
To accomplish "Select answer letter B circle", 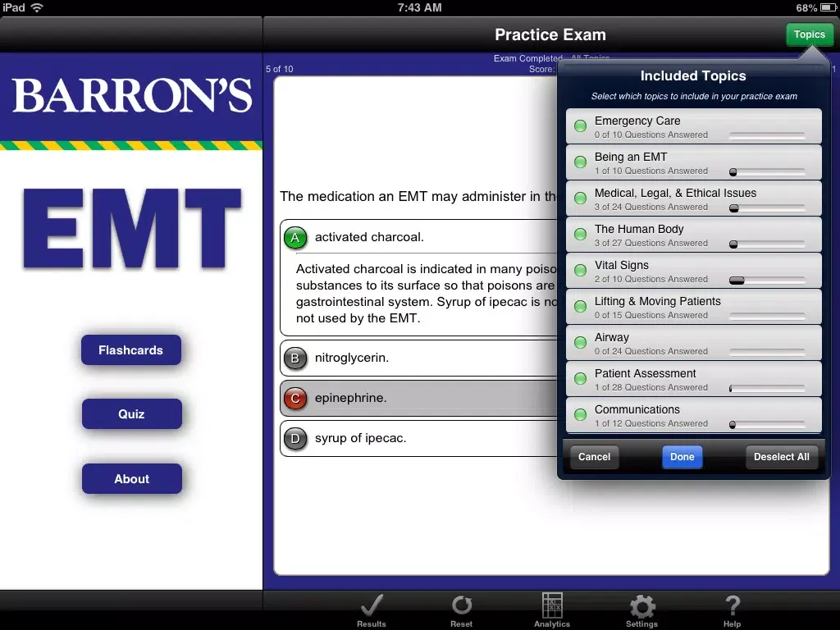I will 295,358.
